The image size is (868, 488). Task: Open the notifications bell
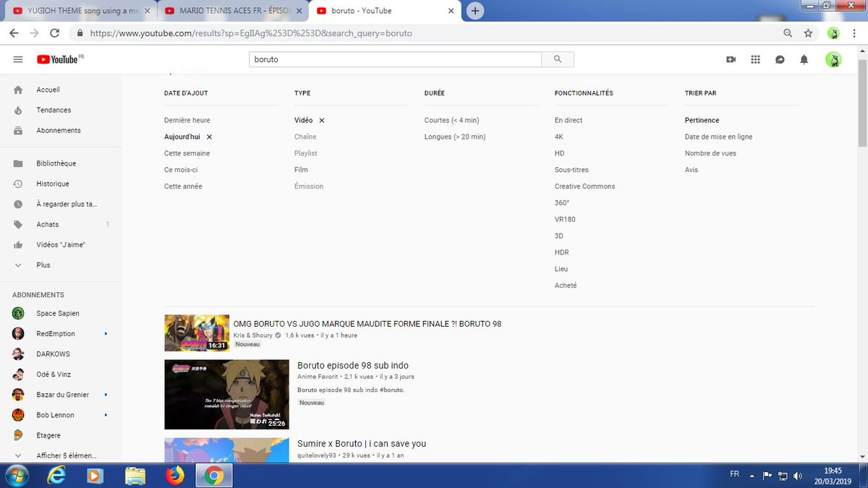coord(804,60)
